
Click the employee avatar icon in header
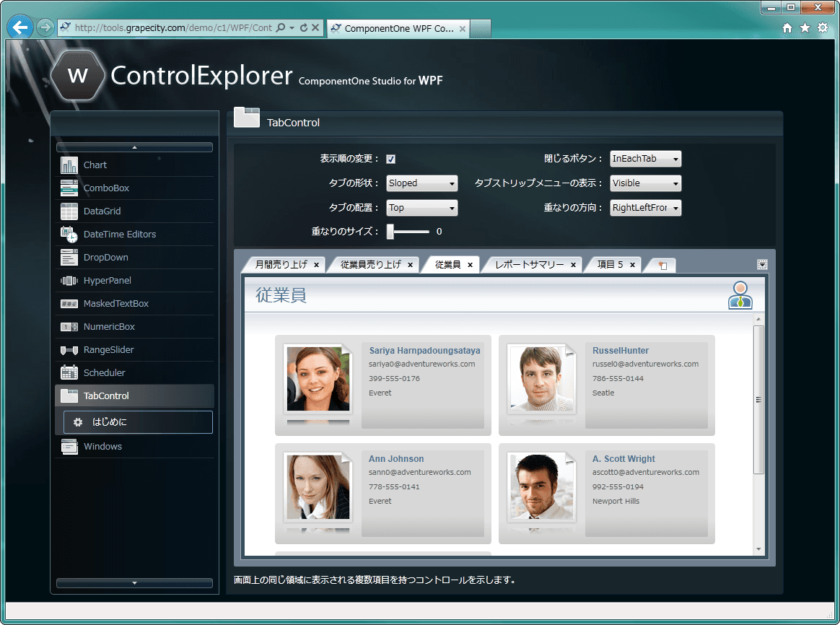[x=740, y=295]
